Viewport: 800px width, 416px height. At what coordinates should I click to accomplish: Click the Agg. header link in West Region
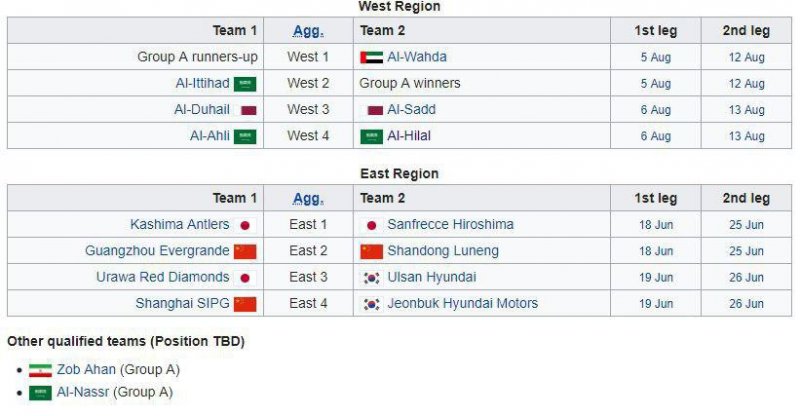coord(308,31)
